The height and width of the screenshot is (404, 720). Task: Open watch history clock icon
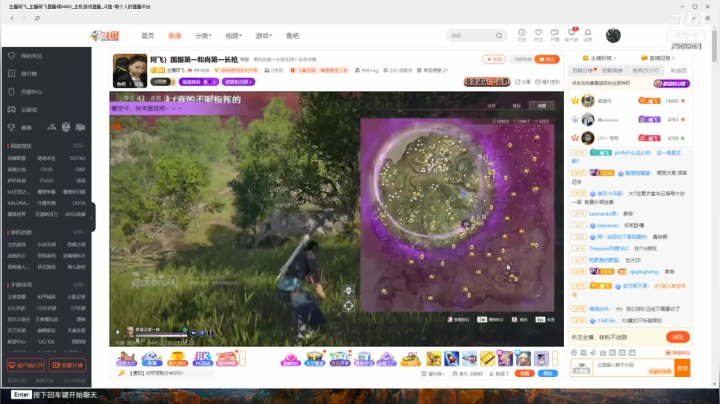[x=522, y=35]
